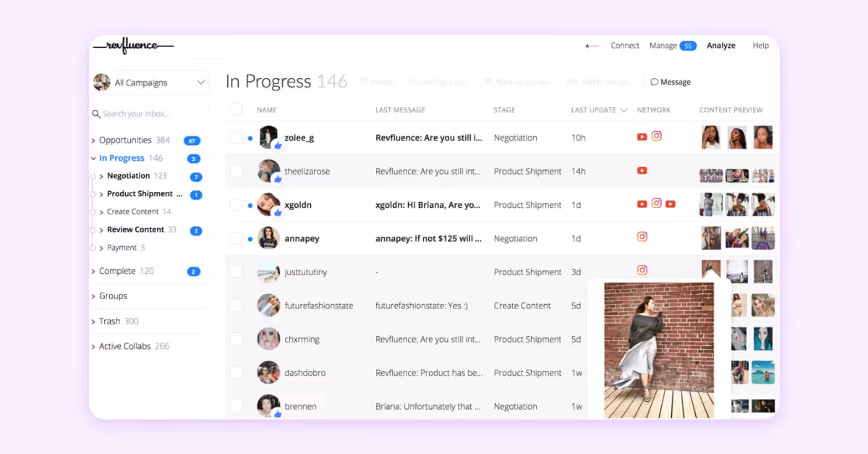The image size is (868, 454).
Task: Open the Help link
Action: coord(760,45)
